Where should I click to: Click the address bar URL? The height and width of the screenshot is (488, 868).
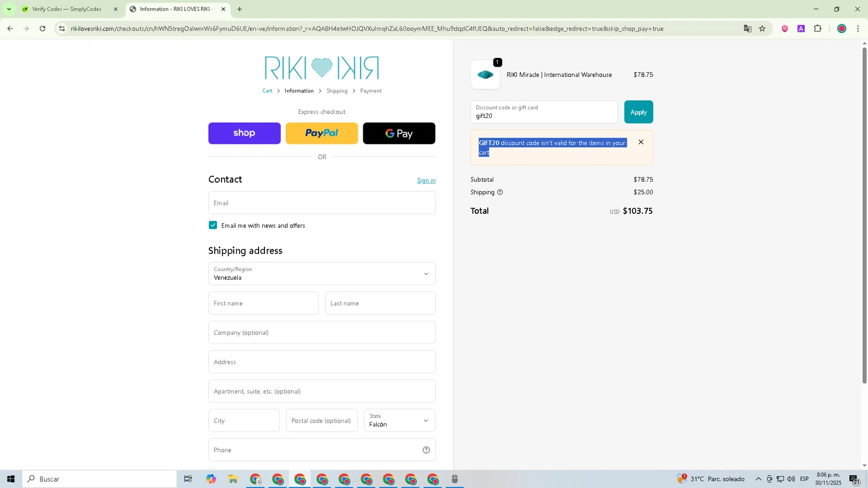click(x=367, y=28)
